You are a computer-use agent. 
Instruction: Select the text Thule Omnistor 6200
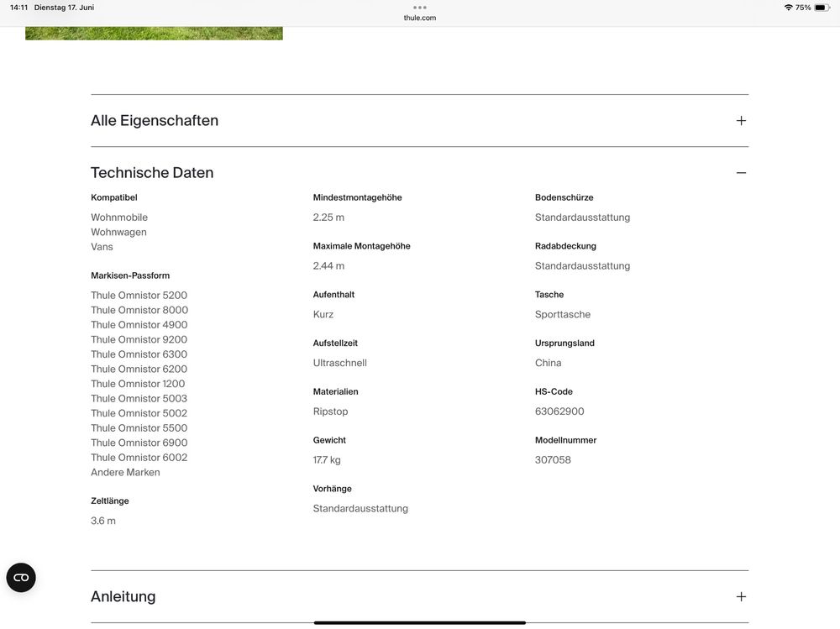pos(139,369)
